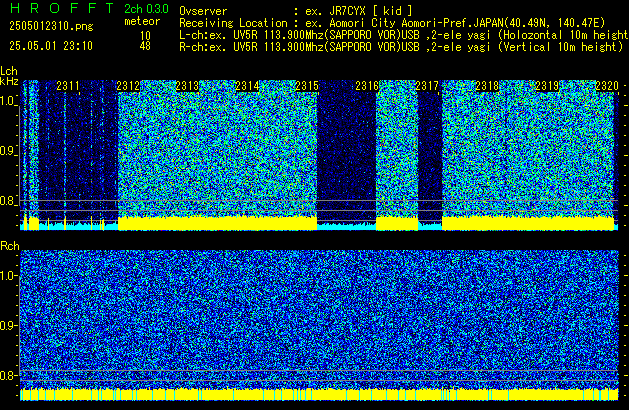This screenshot has width=629, height=410.
Task: Click the Rch 0.9 kHz axis label
Action: (x=8, y=325)
